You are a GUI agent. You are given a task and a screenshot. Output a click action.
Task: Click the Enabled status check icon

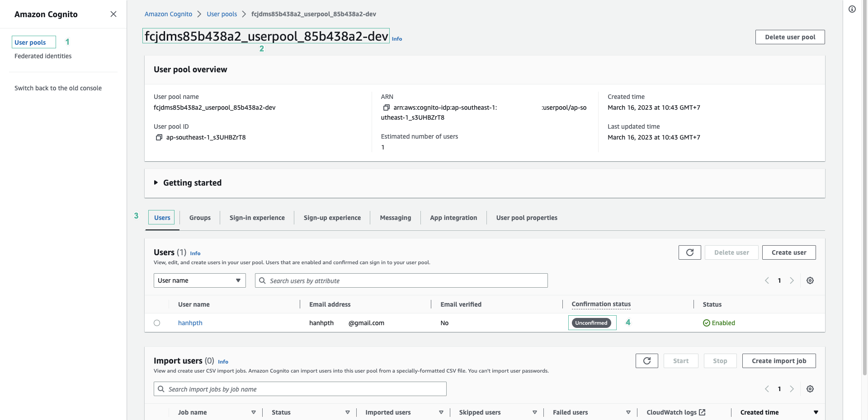point(706,323)
